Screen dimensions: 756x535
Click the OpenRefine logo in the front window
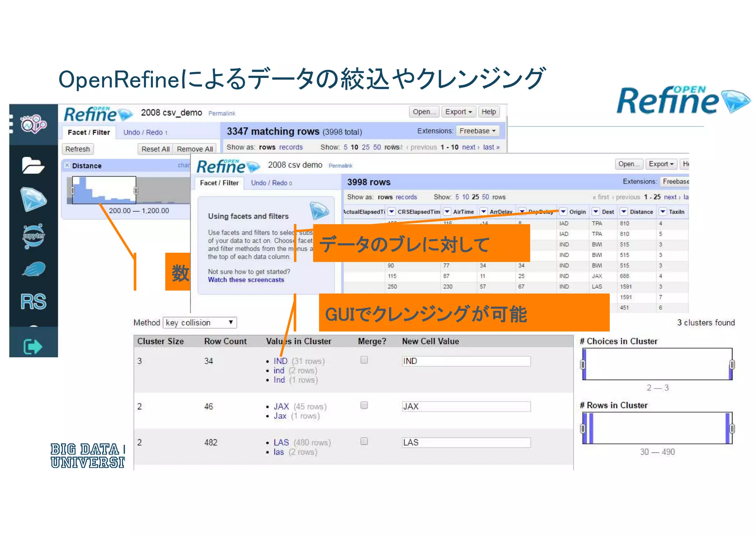[x=228, y=166]
